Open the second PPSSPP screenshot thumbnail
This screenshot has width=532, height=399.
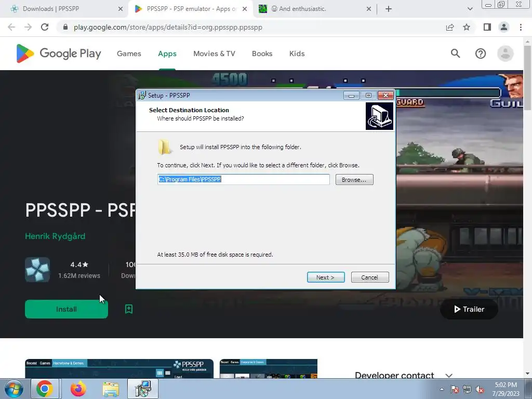point(269,369)
